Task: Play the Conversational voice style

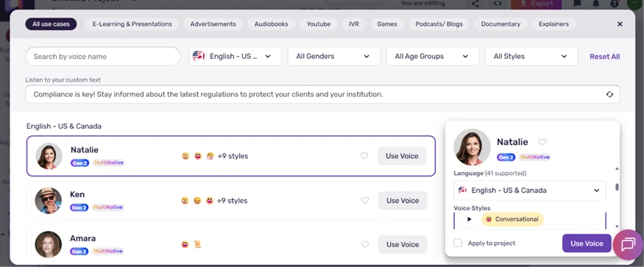Action: pos(469,219)
